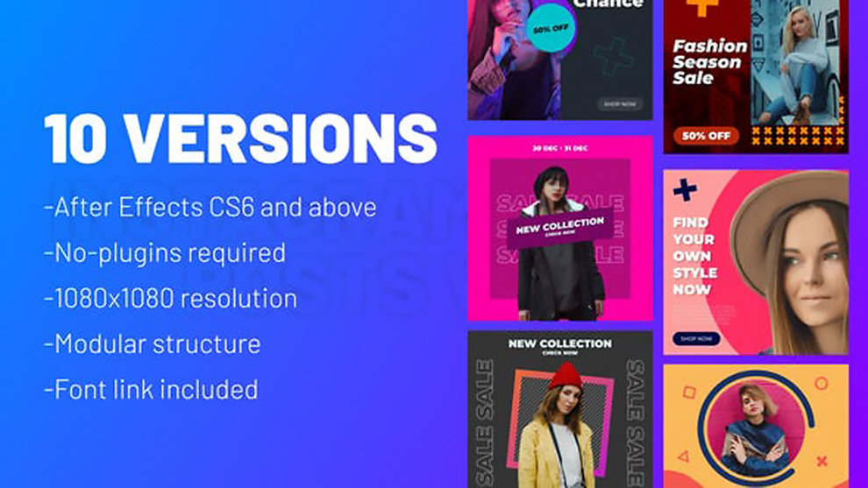The height and width of the screenshot is (488, 868).
Task: Click the small square outline on orange post
Action: (x=689, y=393)
